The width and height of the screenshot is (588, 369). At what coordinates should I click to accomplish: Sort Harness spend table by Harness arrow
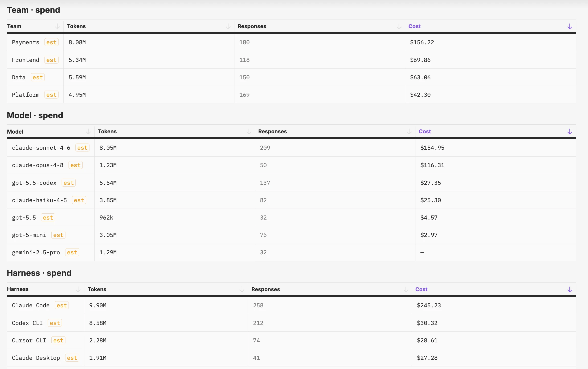click(78, 289)
